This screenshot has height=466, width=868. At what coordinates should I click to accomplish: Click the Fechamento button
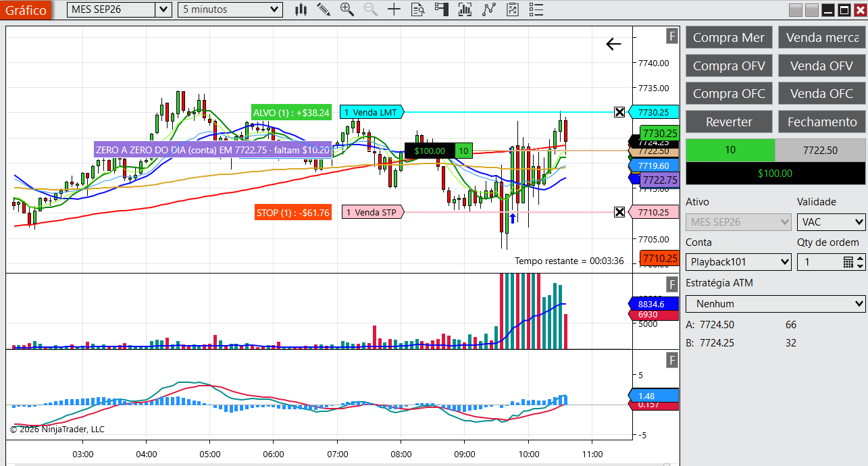(822, 122)
